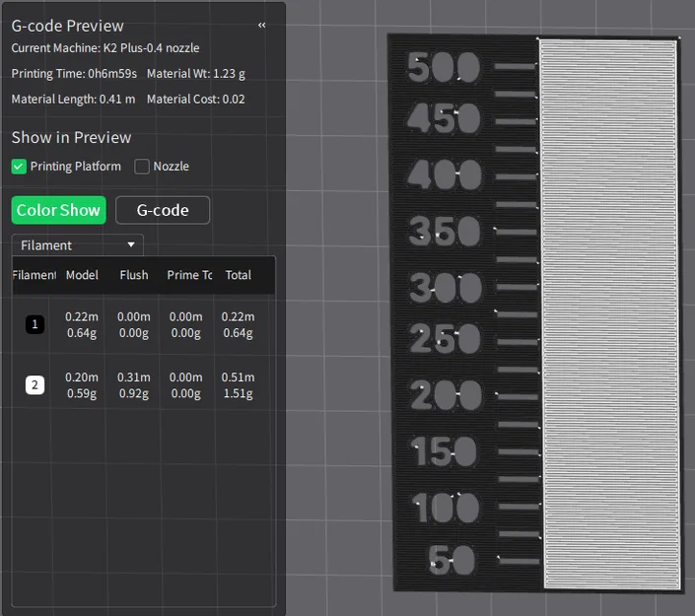The image size is (695, 616).
Task: Click the Filament dropdown arrow
Action: (131, 244)
